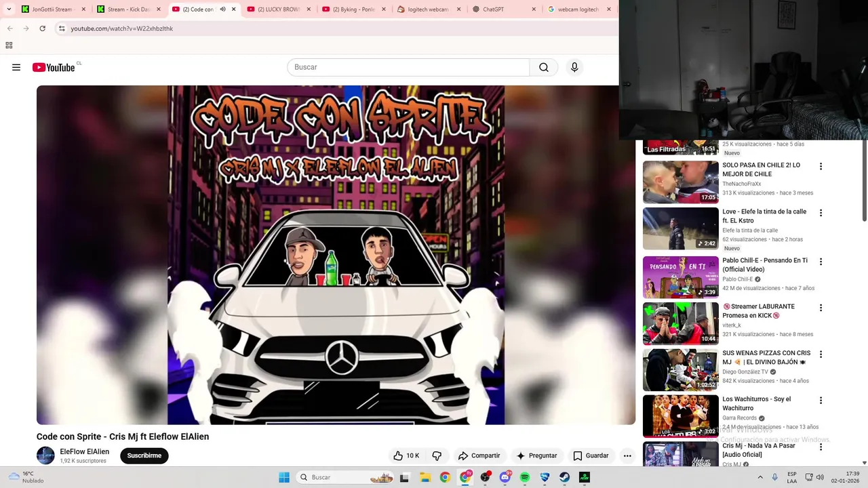Open File Explorer from taskbar
The height and width of the screenshot is (488, 868).
click(425, 477)
